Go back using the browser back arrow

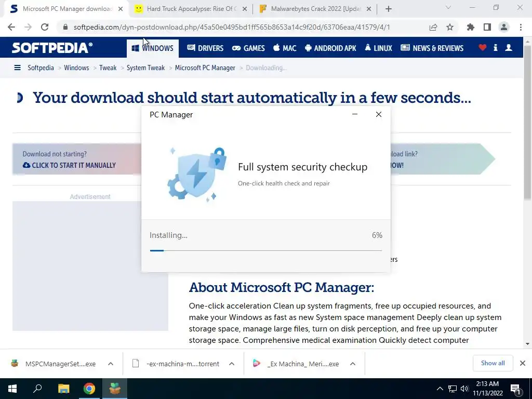(11, 27)
